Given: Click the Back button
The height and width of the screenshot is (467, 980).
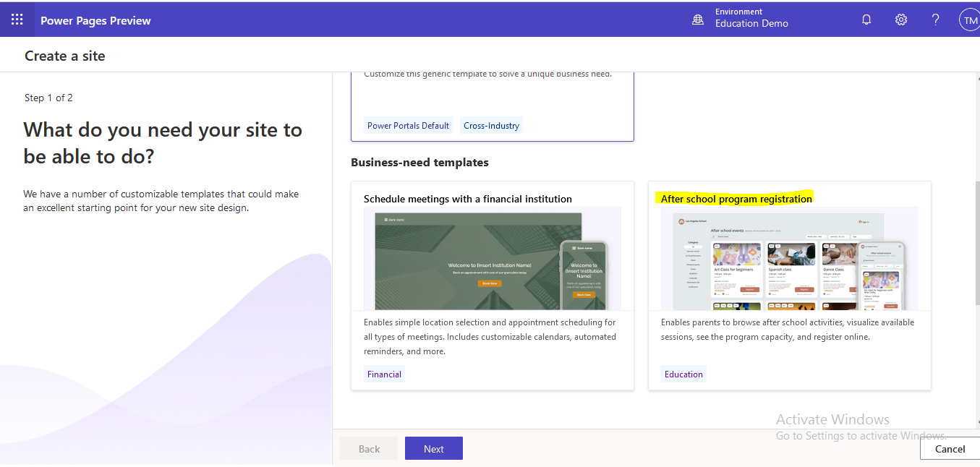Looking at the screenshot, I should coord(368,448).
